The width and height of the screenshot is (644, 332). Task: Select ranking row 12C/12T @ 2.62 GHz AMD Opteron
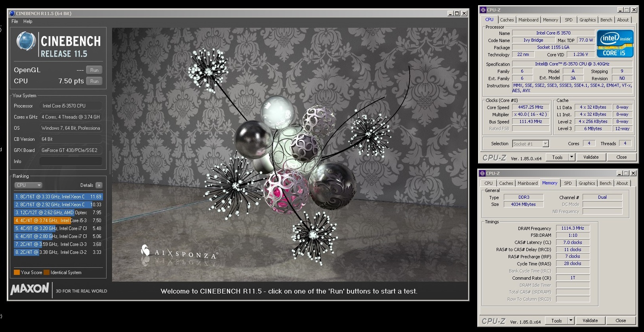coord(58,213)
